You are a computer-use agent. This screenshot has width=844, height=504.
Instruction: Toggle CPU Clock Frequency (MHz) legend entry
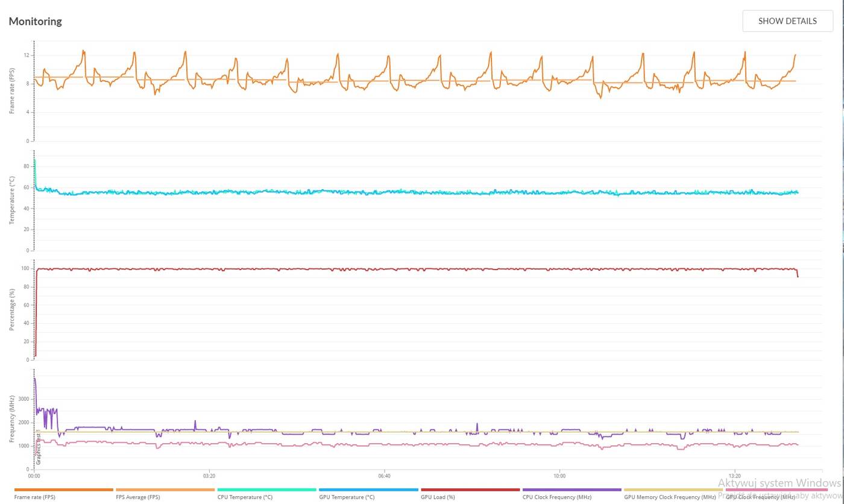click(x=556, y=497)
